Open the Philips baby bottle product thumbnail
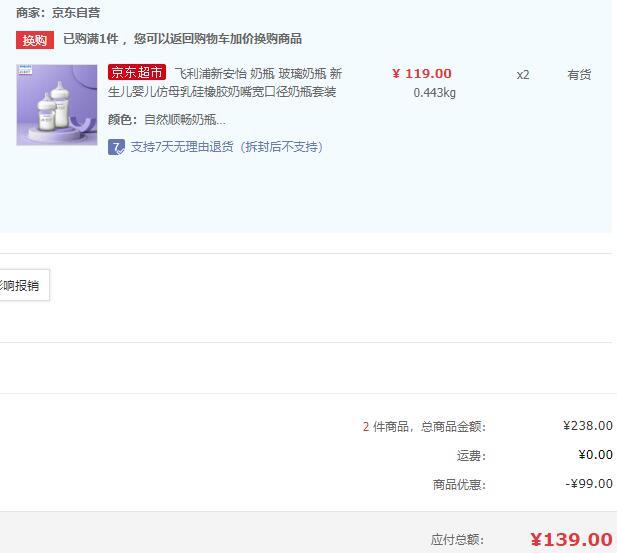 (57, 105)
